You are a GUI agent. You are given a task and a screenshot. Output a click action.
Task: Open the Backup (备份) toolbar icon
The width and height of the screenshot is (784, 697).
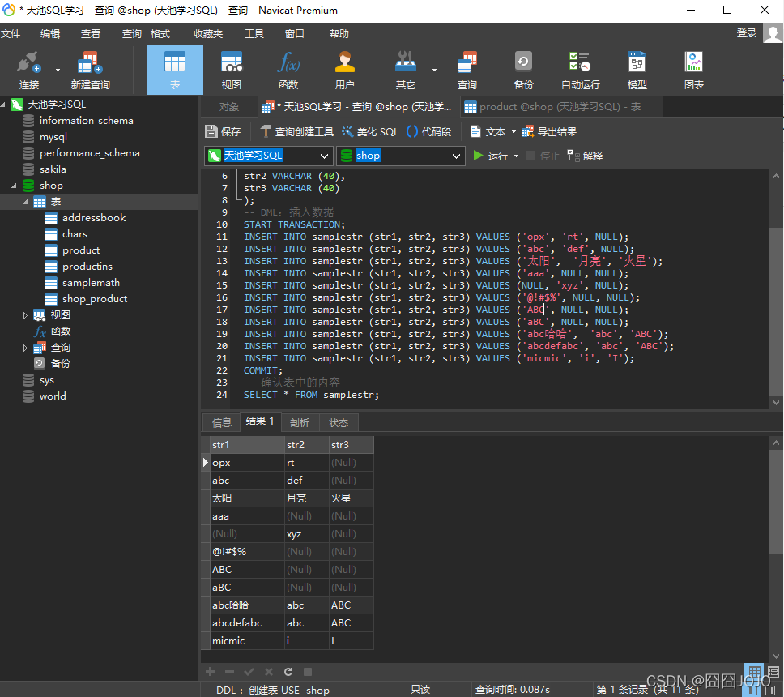pyautogui.click(x=523, y=70)
